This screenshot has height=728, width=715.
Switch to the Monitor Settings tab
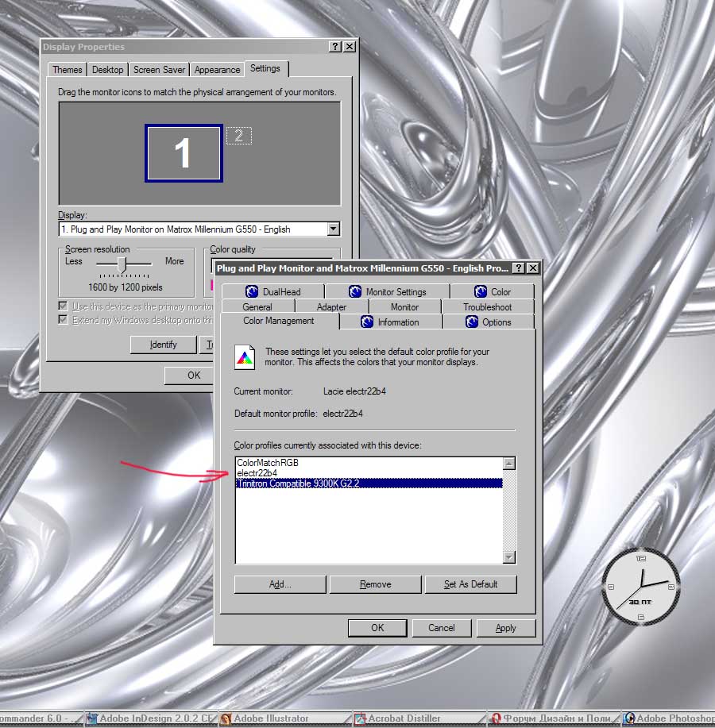[x=388, y=291]
